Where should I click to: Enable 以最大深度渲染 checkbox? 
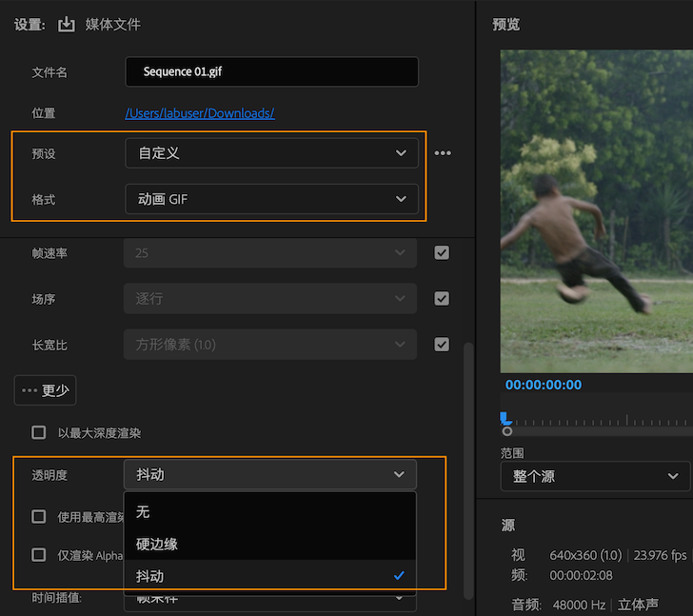38,432
